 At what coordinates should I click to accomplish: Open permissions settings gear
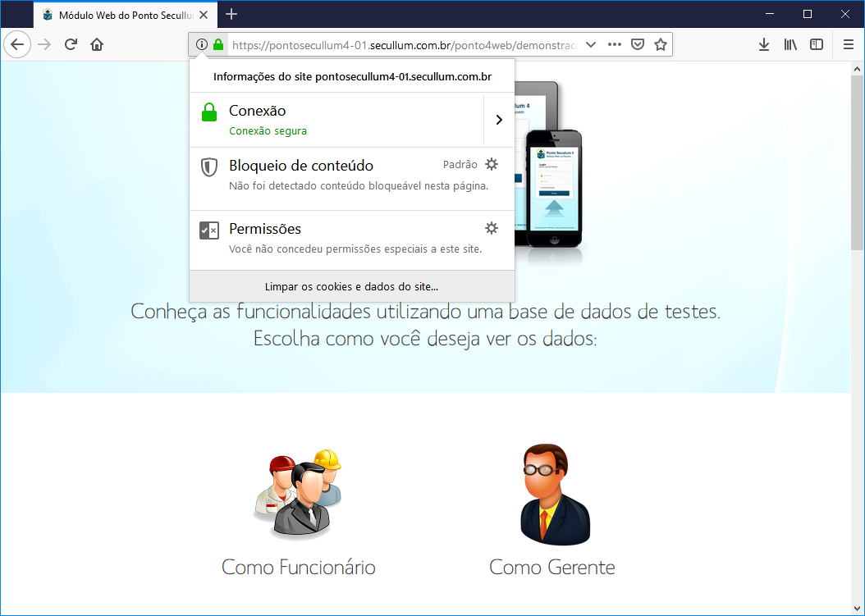(x=492, y=228)
